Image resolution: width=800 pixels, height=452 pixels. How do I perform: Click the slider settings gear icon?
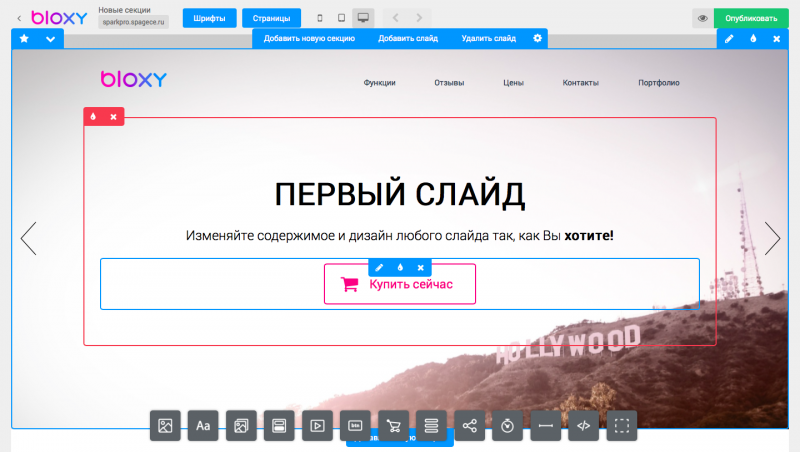coord(538,38)
